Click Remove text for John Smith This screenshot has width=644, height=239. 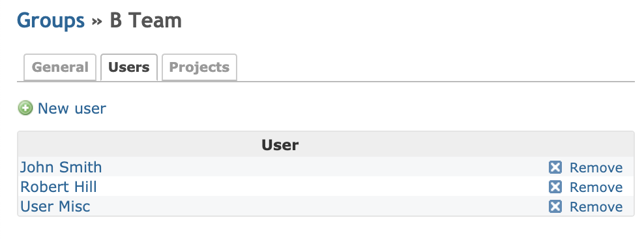click(x=596, y=168)
